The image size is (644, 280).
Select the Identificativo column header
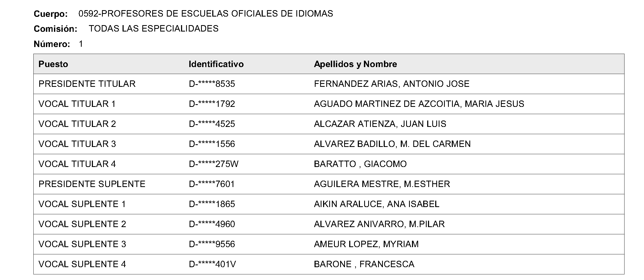tap(216, 64)
